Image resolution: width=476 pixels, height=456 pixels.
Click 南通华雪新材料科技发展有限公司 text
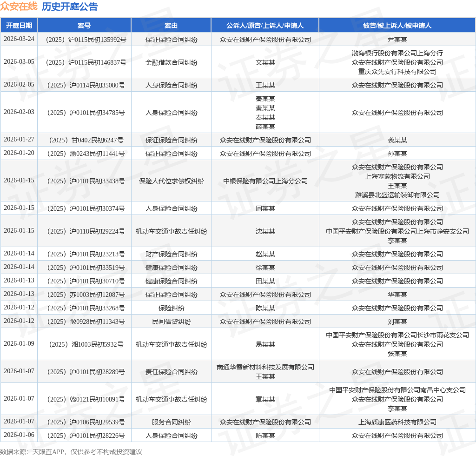[x=265, y=367]
